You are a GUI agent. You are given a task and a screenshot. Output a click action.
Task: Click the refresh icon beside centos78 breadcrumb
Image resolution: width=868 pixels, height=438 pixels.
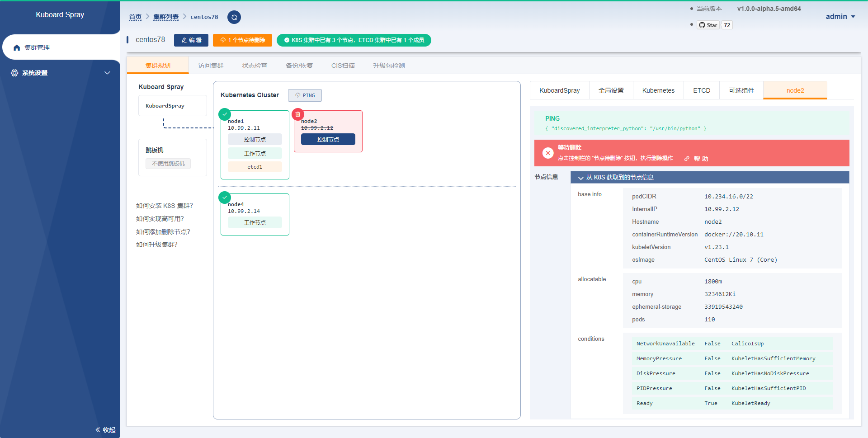(234, 17)
